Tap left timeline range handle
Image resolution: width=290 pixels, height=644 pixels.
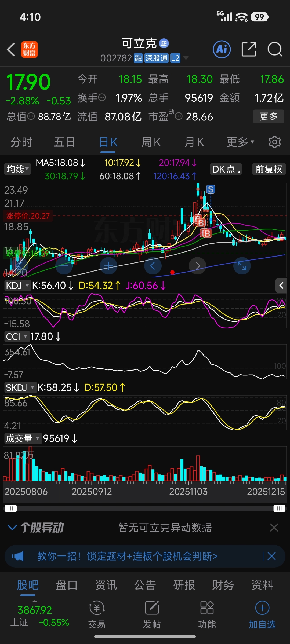pos(11,508)
